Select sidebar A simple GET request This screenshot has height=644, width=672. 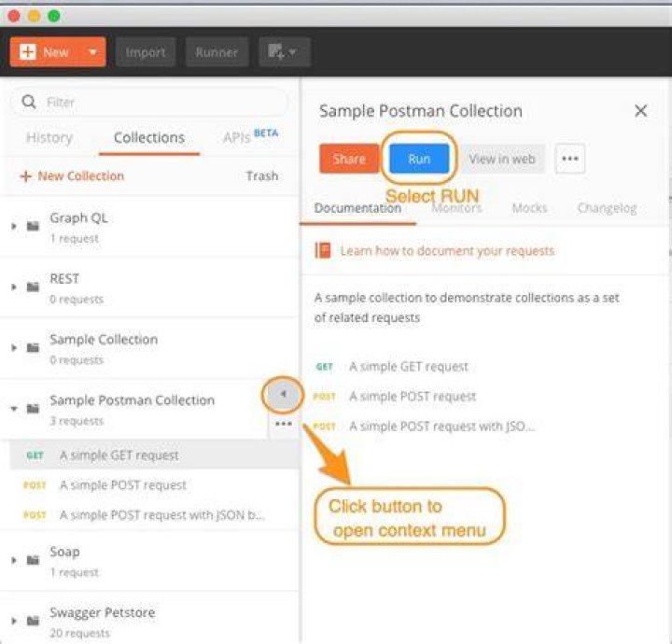click(154, 455)
